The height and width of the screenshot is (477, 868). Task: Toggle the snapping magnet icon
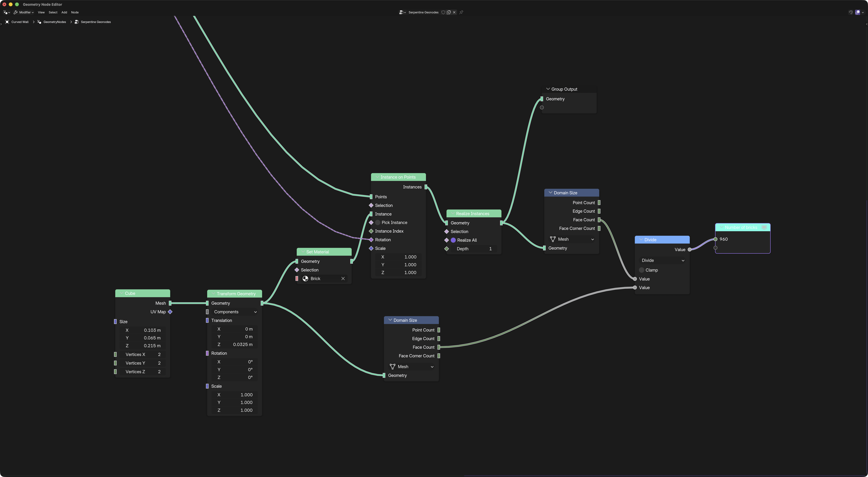click(x=851, y=12)
